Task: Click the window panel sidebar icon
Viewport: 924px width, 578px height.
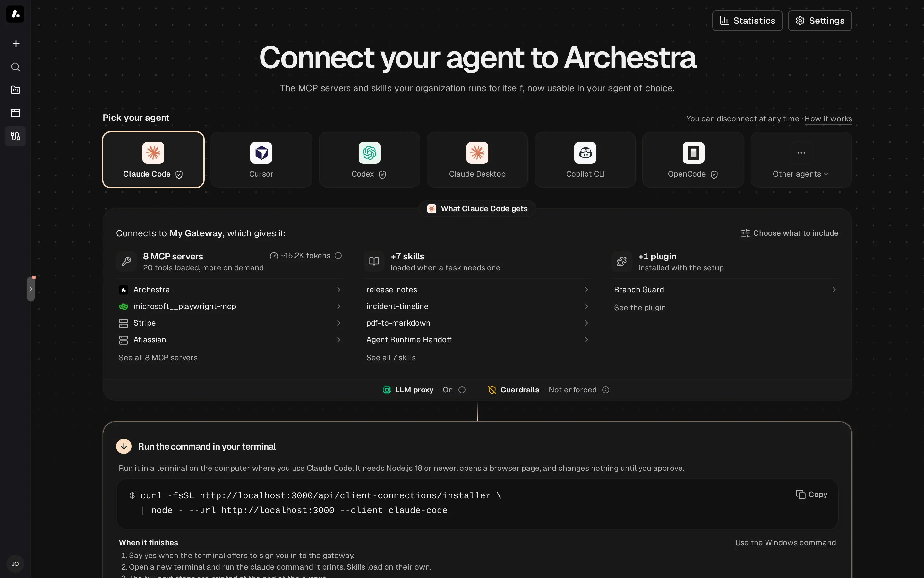Action: (x=15, y=113)
